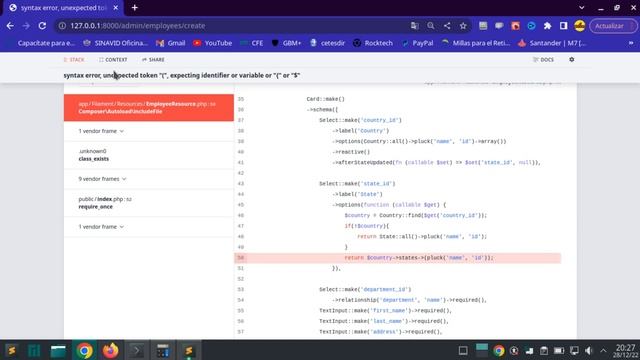Open the Gmail bookmark
This screenshot has width=640, height=360.
pyautogui.click(x=171, y=43)
